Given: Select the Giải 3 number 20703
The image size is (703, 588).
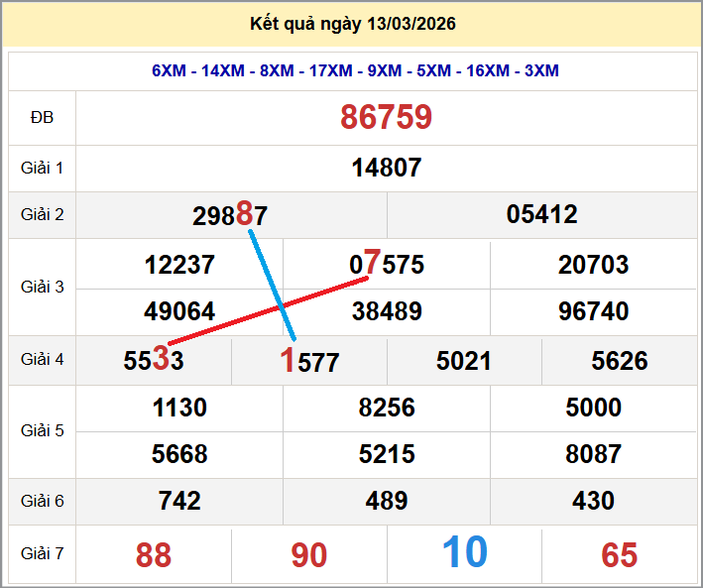Looking at the screenshot, I should click(x=593, y=265).
